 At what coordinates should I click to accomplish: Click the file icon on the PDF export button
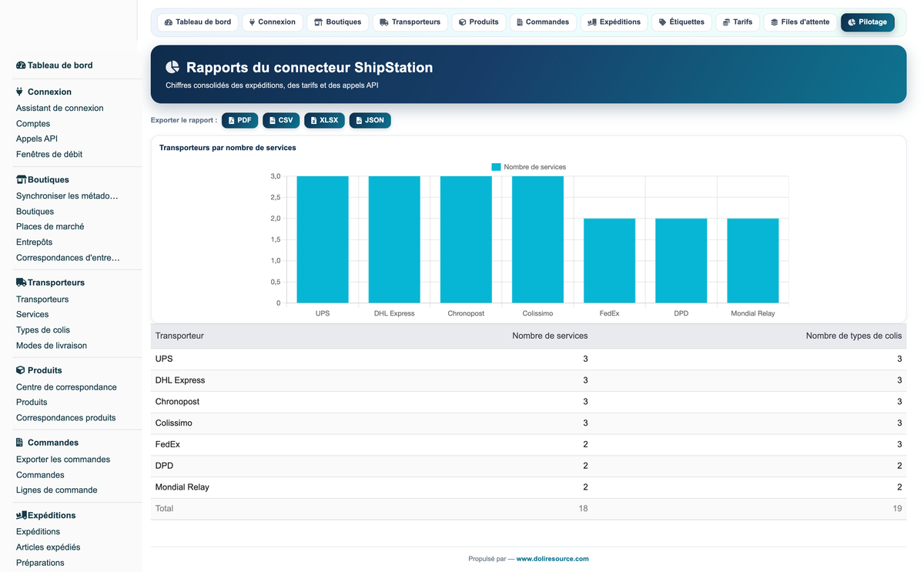[x=232, y=121]
